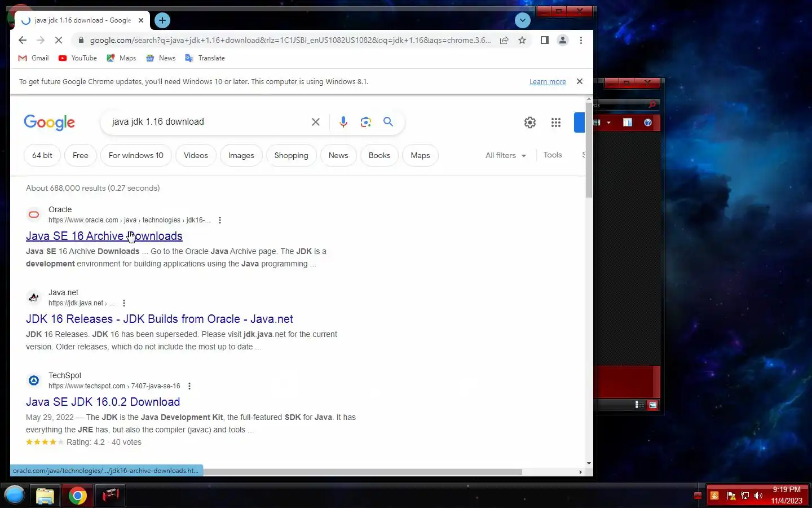
Task: Dismiss the Chrome update notification bar
Action: (580, 81)
